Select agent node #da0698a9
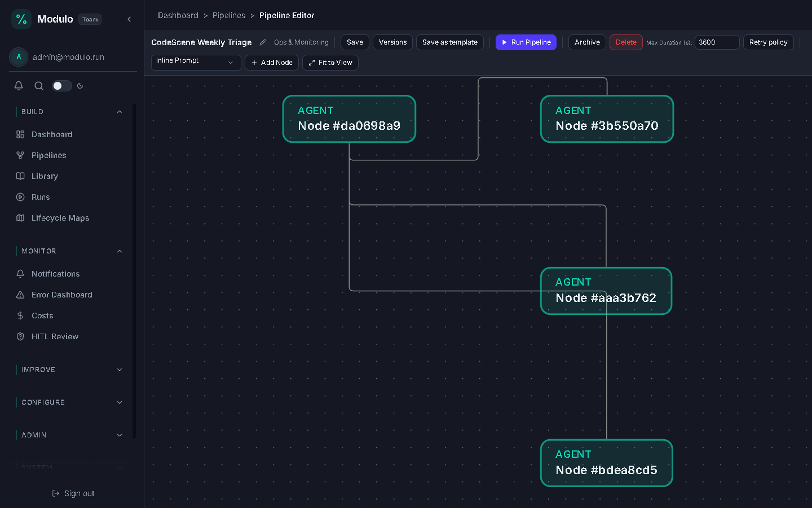 349,119
